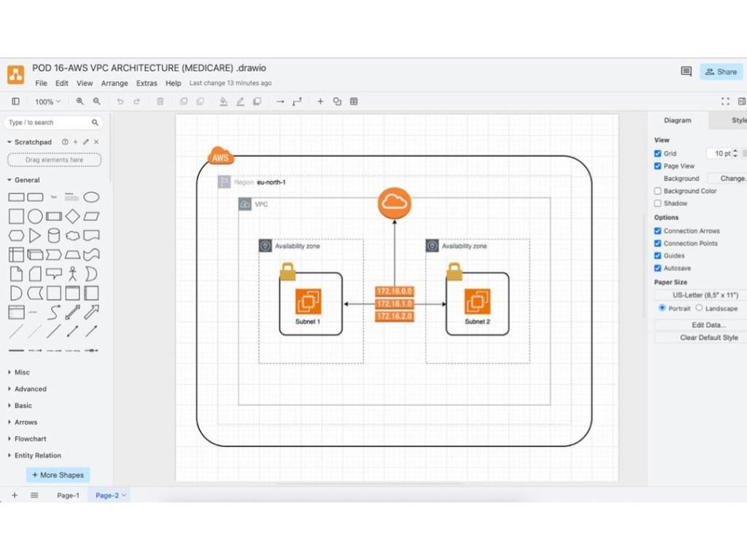Select the Diagram tab in format panel
The width and height of the screenshot is (747, 560).
click(x=678, y=120)
